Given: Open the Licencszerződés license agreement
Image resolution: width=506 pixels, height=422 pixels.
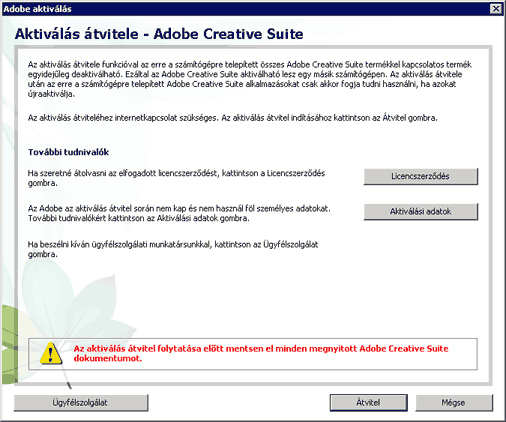Looking at the screenshot, I should [420, 176].
